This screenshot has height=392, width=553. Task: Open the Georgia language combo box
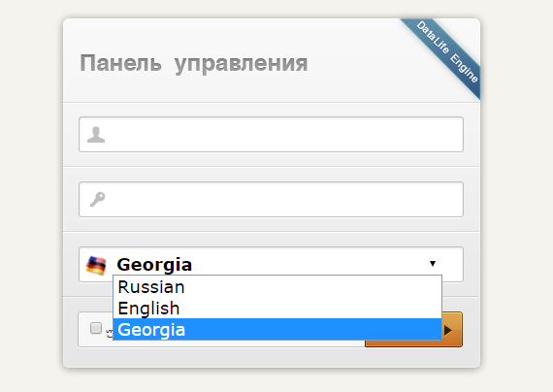(x=271, y=264)
